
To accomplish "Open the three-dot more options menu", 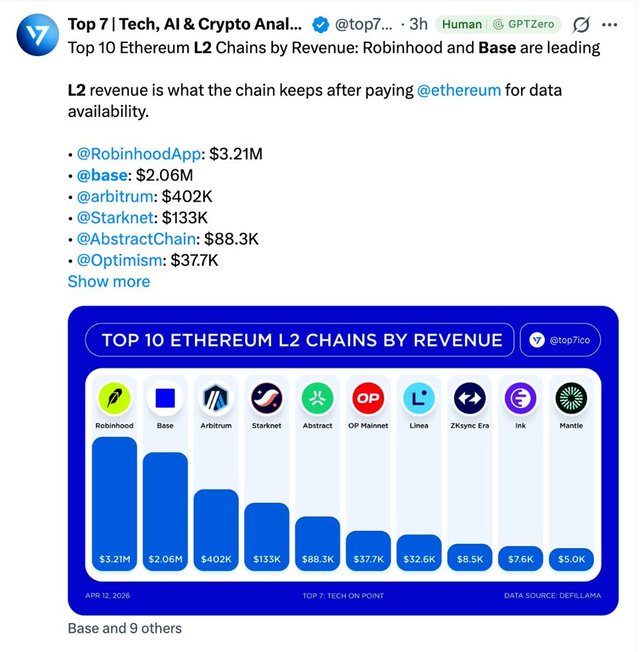I will tap(610, 25).
